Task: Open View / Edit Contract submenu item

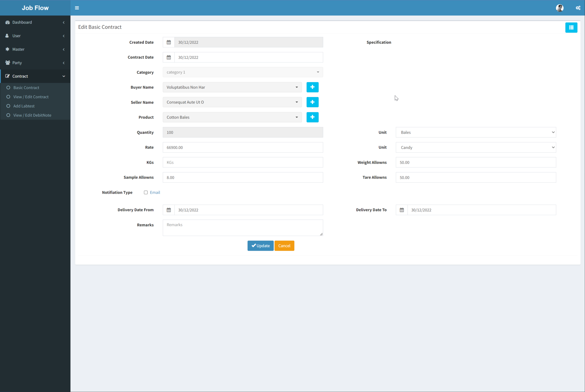Action: click(x=31, y=97)
